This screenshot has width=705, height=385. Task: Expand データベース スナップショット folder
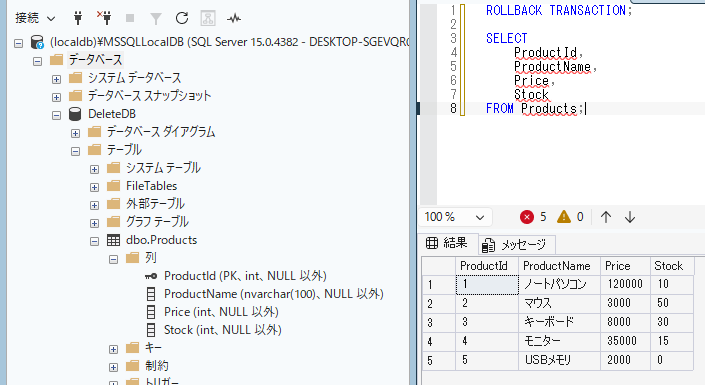tap(56, 97)
